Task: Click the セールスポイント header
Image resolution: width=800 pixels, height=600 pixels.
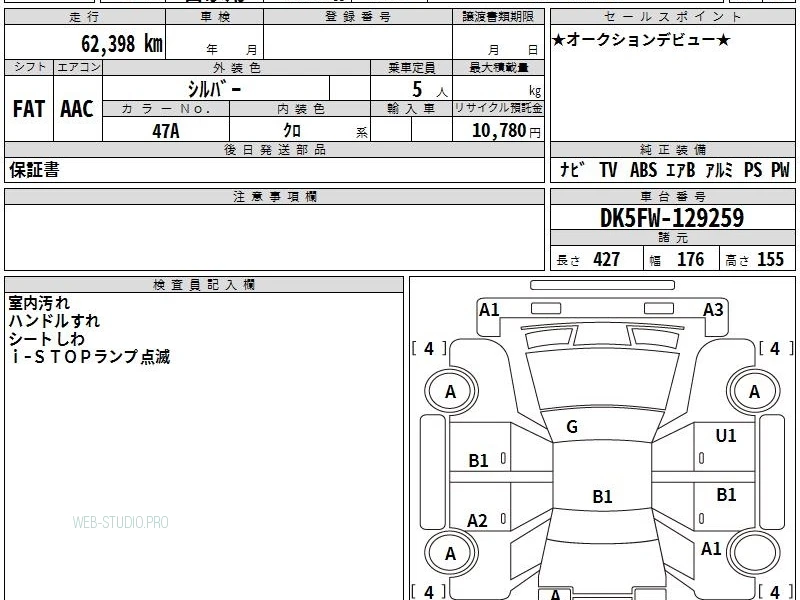Action: click(672, 17)
